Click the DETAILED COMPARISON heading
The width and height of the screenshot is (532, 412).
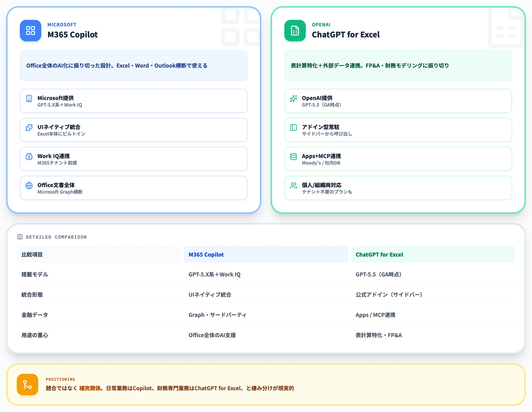pos(56,237)
